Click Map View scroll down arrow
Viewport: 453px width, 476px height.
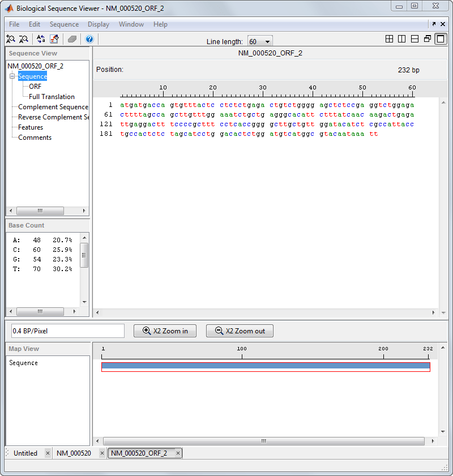443,432
